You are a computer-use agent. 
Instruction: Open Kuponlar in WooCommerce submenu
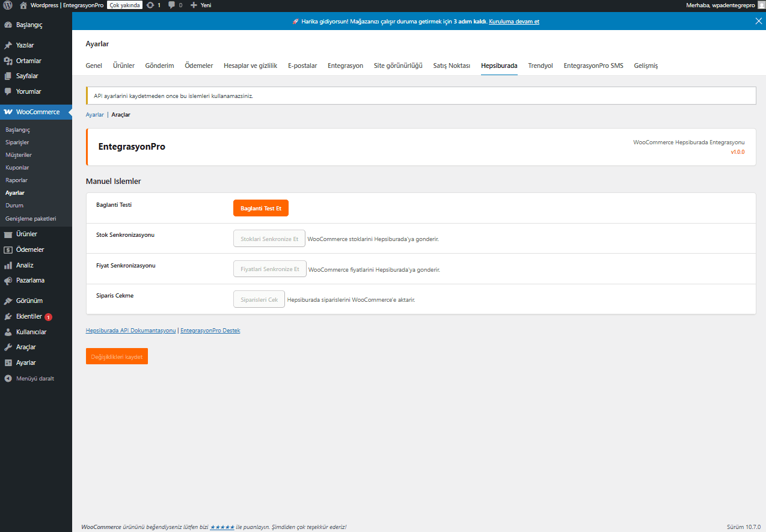coord(17,168)
